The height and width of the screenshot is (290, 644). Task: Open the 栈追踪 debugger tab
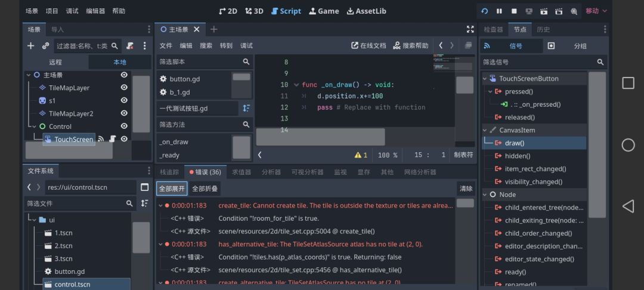169,172
